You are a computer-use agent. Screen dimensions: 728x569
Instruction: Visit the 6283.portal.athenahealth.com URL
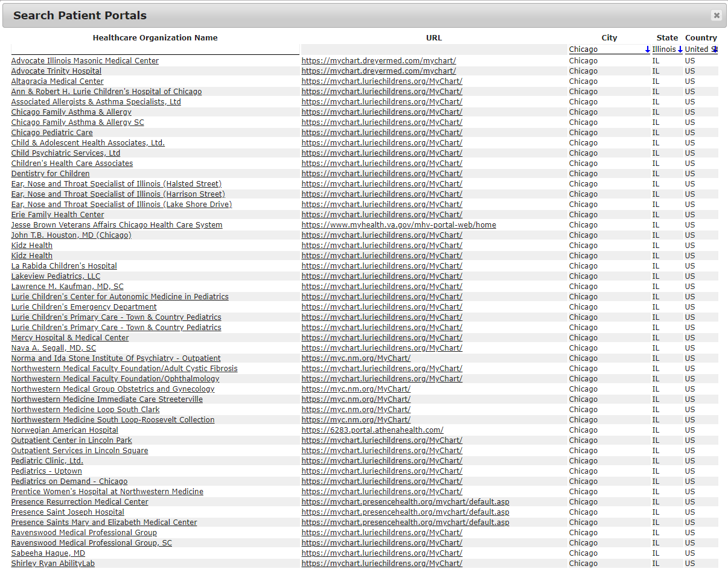pos(372,430)
